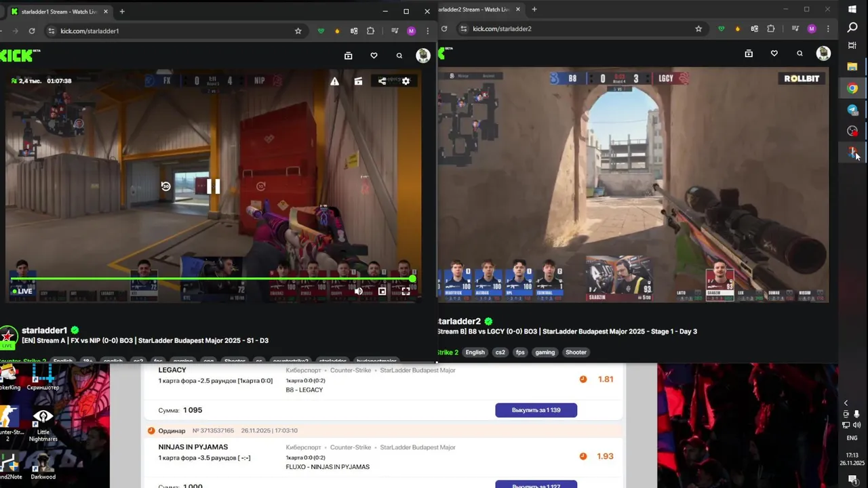The height and width of the screenshot is (488, 868).
Task: Close the starladder2 Stream tab
Action: pyautogui.click(x=519, y=9)
